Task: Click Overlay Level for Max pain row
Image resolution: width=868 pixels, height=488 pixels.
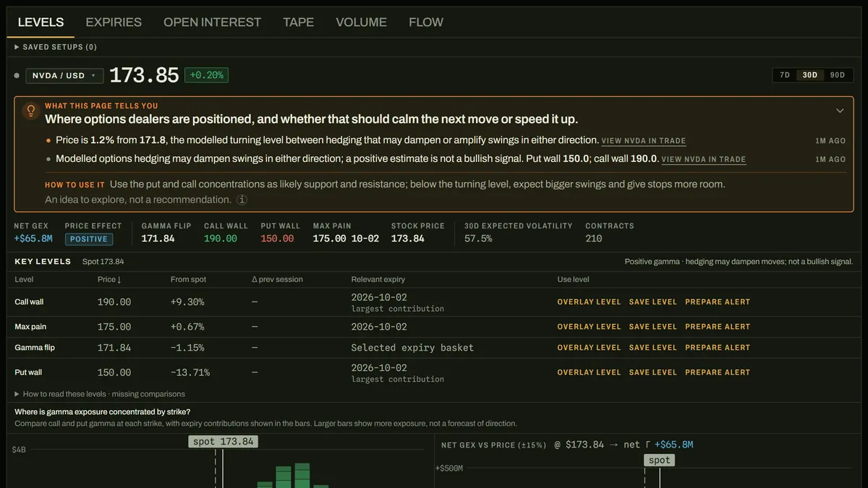Action: tap(589, 327)
